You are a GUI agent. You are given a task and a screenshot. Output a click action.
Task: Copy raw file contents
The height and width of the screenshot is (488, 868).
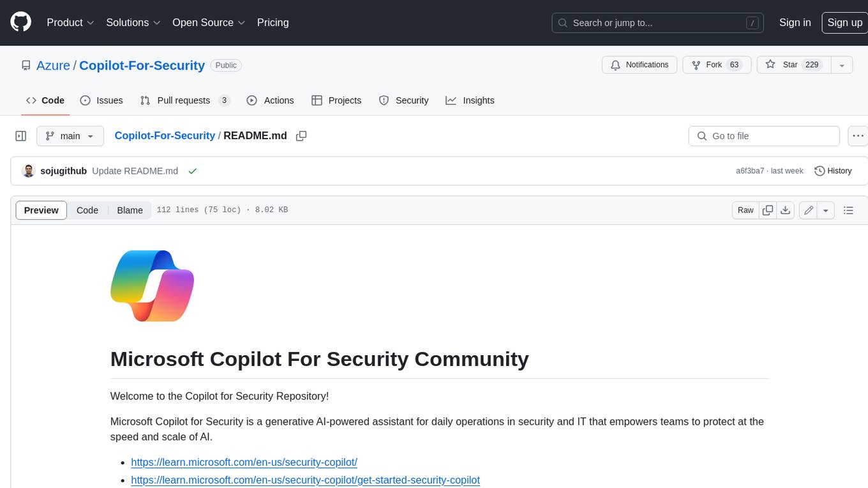(768, 210)
